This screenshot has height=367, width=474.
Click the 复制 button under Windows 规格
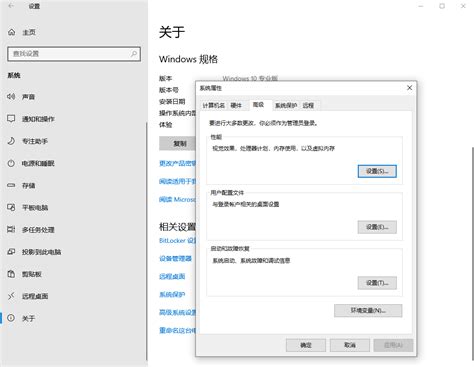[177, 144]
